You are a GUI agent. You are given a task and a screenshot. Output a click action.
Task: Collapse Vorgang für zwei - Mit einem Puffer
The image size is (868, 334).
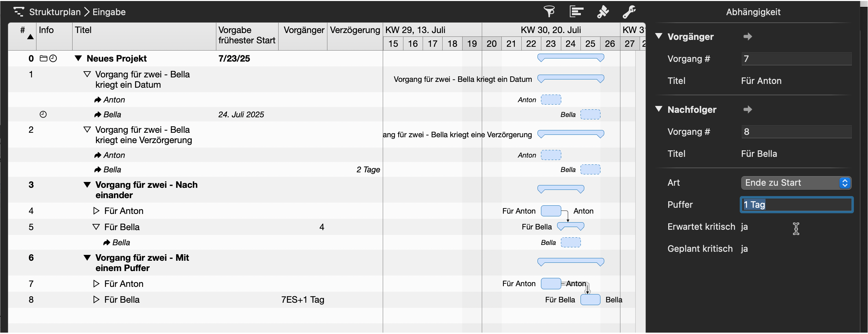pyautogui.click(x=87, y=258)
